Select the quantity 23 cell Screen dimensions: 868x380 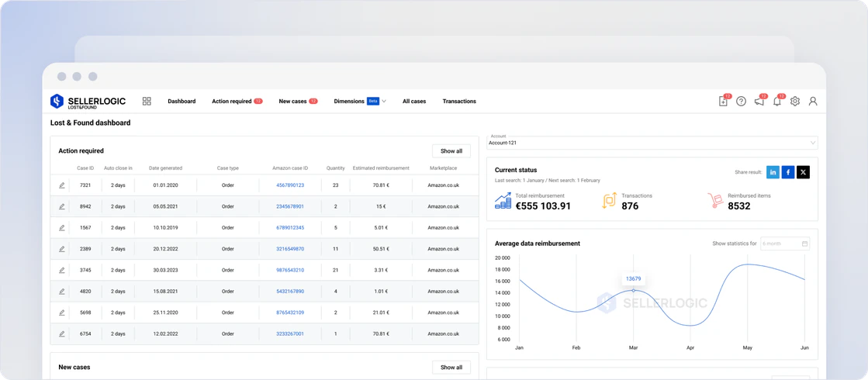(335, 185)
